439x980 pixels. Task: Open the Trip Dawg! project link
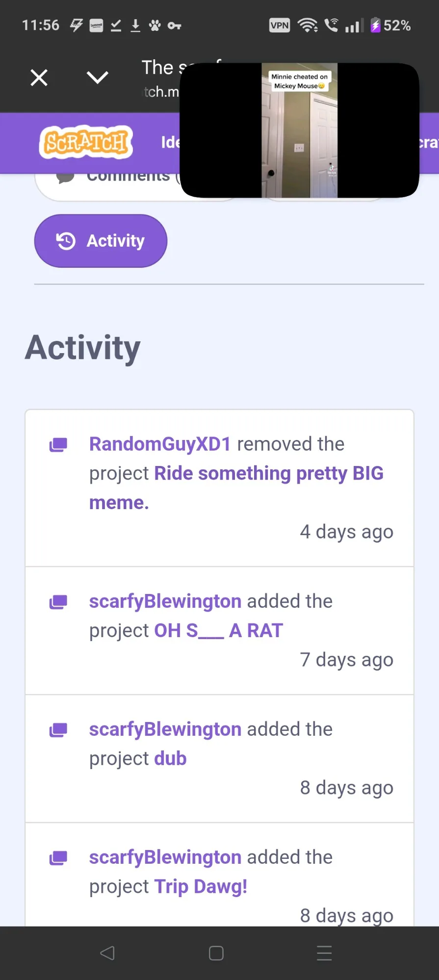point(201,887)
